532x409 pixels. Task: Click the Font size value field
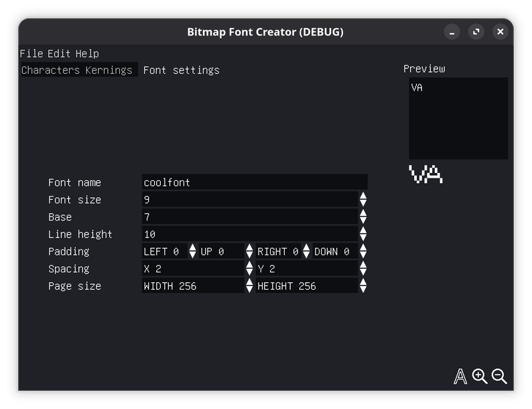250,200
